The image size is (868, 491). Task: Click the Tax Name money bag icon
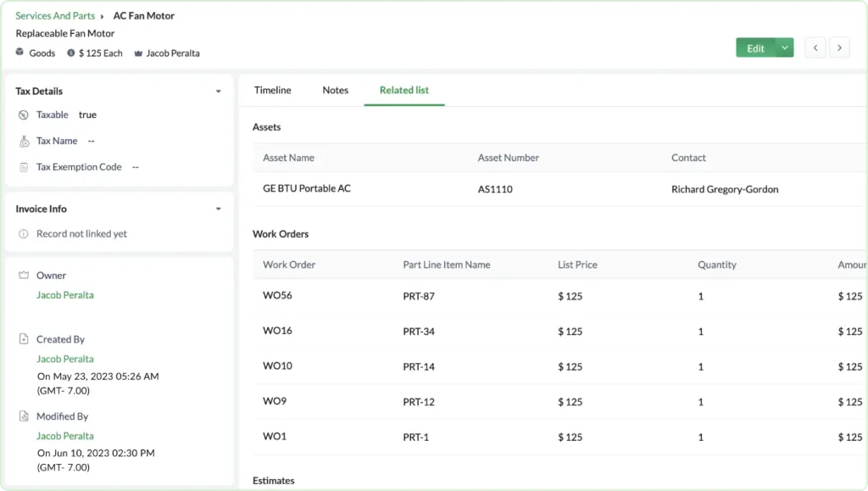click(x=24, y=142)
